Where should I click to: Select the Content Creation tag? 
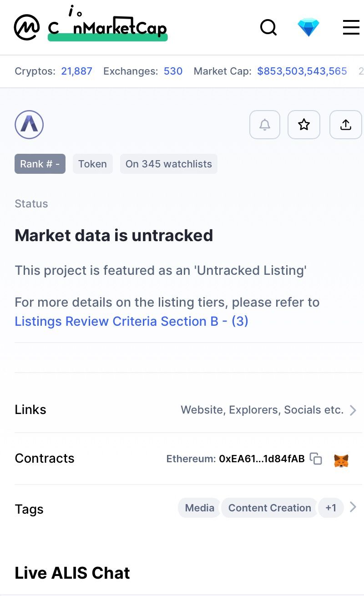click(x=269, y=508)
